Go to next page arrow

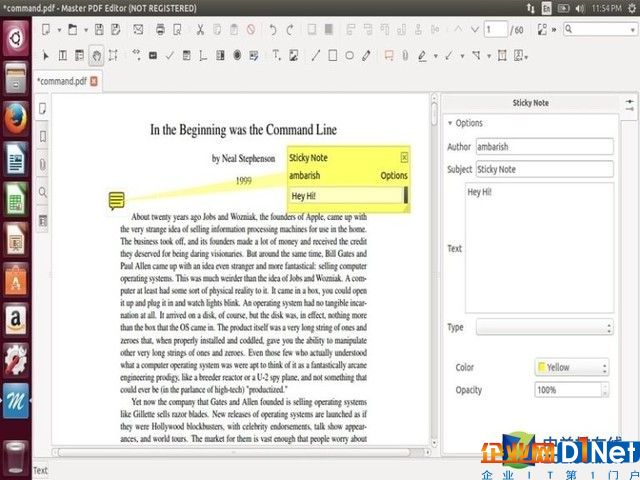[475, 29]
